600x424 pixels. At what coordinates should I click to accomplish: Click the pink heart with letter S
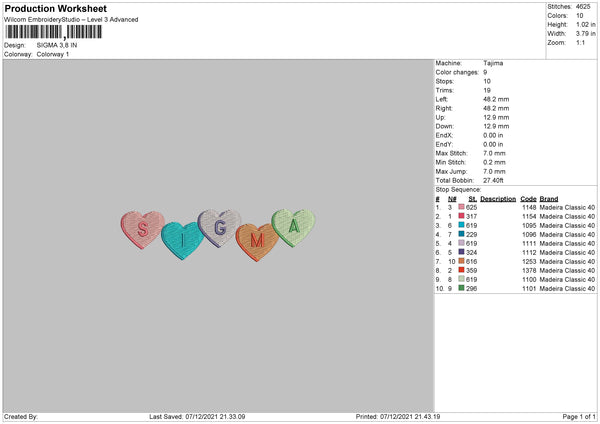point(142,229)
